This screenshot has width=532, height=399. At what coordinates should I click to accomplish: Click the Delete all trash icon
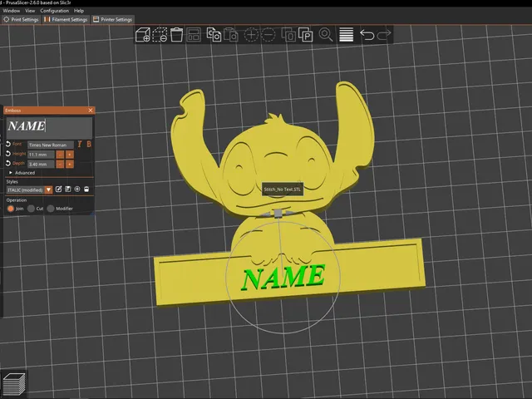tap(176, 35)
